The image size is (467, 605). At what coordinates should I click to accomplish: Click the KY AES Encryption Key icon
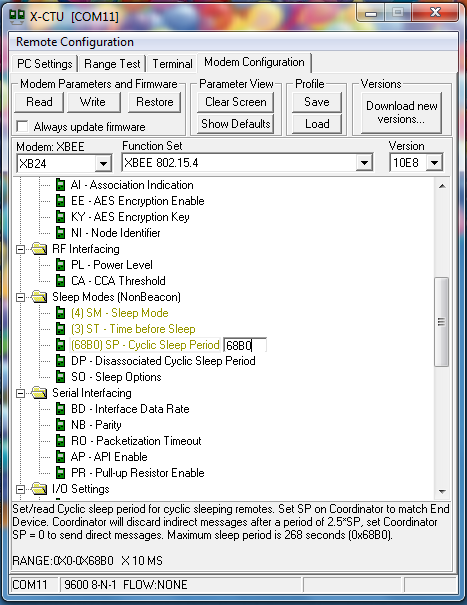[60, 217]
